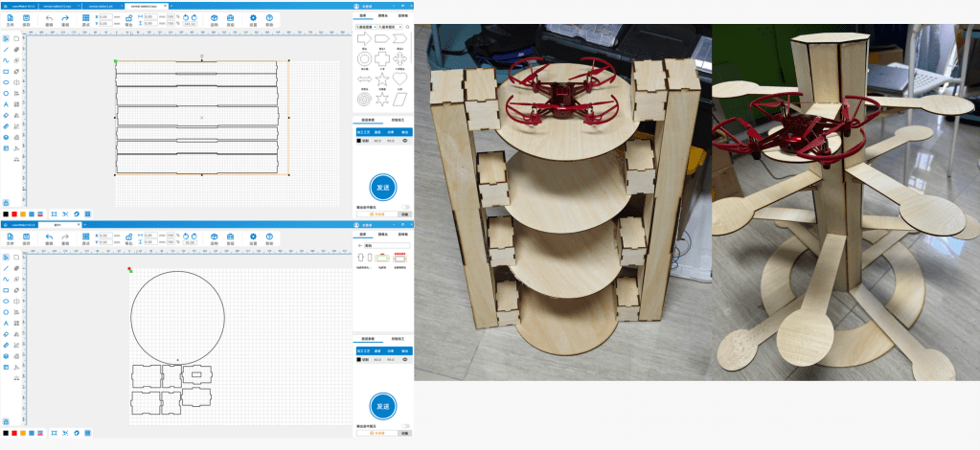This screenshot has height=450, width=980.
Task: Select the line tool in bottom window sidebar
Action: [6, 266]
